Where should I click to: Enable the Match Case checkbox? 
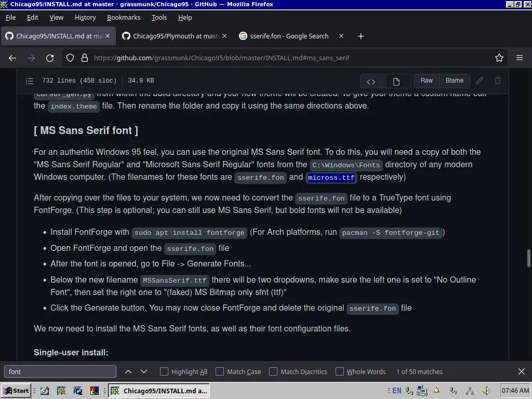(x=220, y=371)
